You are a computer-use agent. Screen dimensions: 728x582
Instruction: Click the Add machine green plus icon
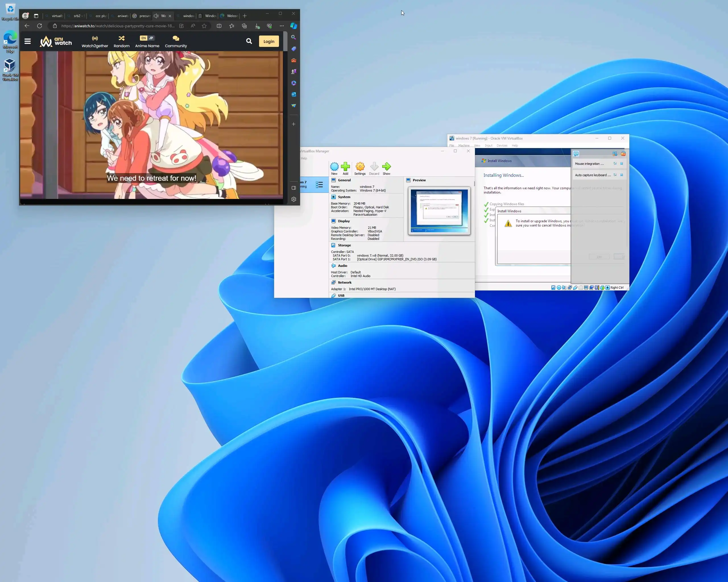345,167
